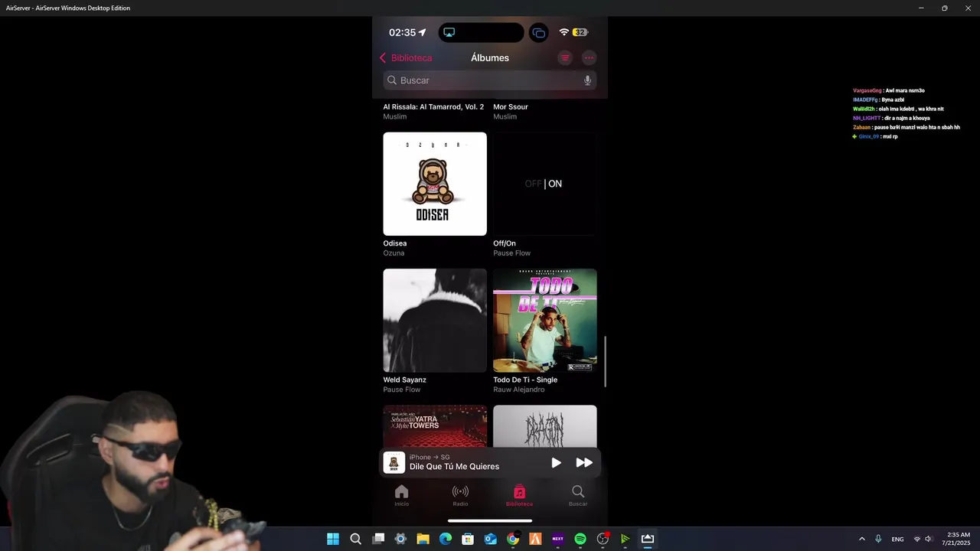Image resolution: width=980 pixels, height=551 pixels.
Task: Open the three-dot more options menu
Action: click(x=589, y=57)
